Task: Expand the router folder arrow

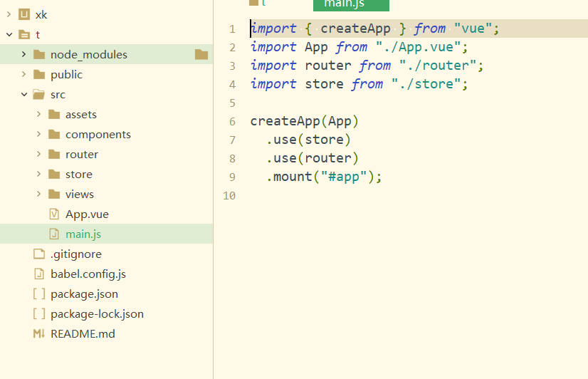Action: (38, 154)
